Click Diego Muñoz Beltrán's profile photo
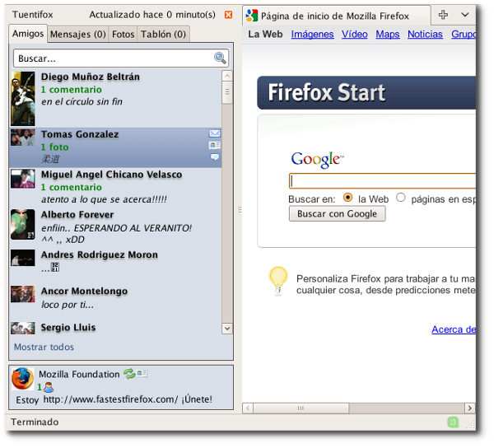The width and height of the screenshot is (494, 448). click(x=23, y=99)
